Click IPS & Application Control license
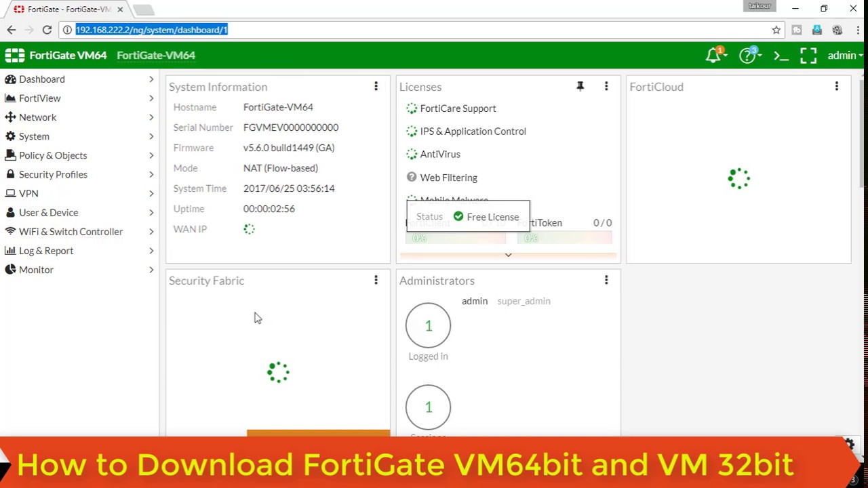Viewport: 868px width, 488px height. click(466, 131)
